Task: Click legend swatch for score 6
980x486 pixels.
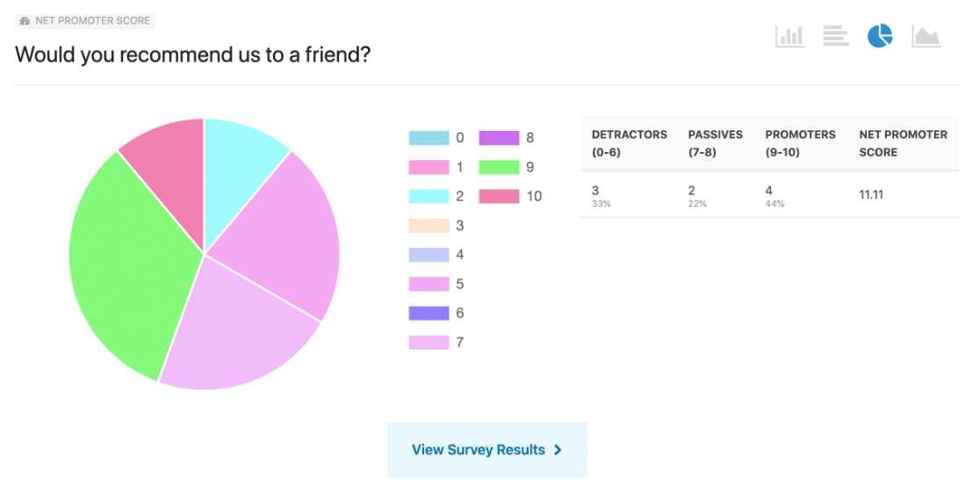Action: click(x=428, y=313)
